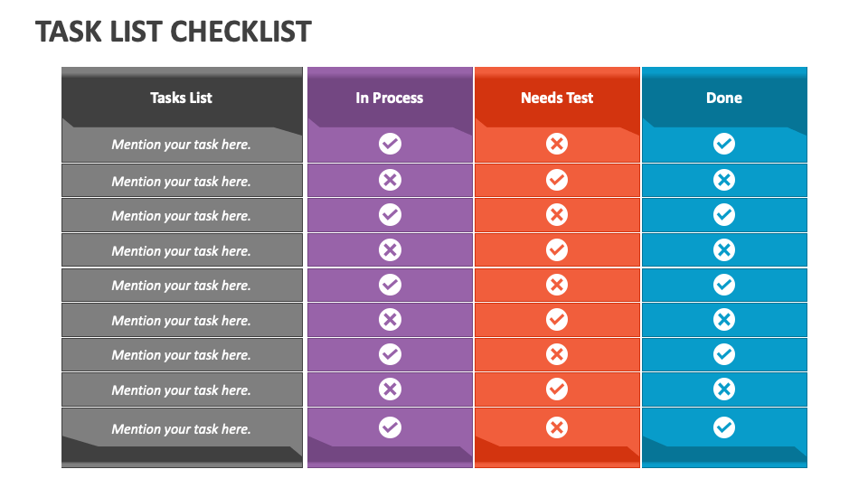Screen dimensions: 868x488
Task: Click the Needs Test cross icon in last row
Action: click(x=557, y=427)
